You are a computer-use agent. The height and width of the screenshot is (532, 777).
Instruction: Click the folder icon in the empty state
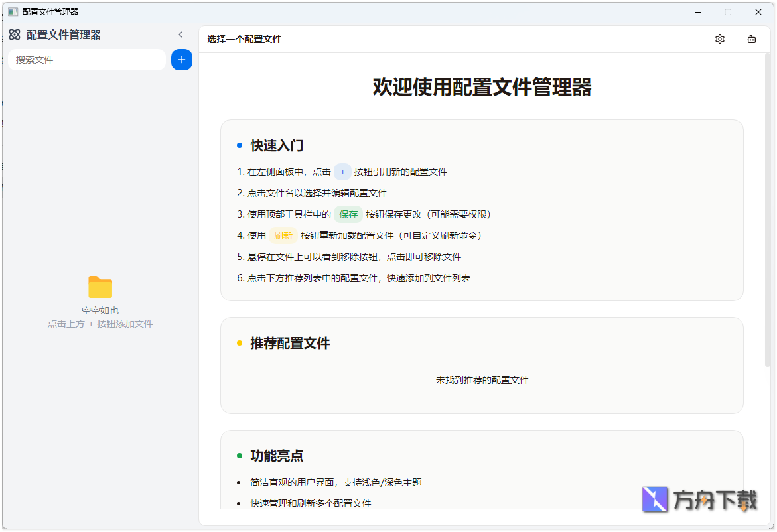(x=100, y=287)
